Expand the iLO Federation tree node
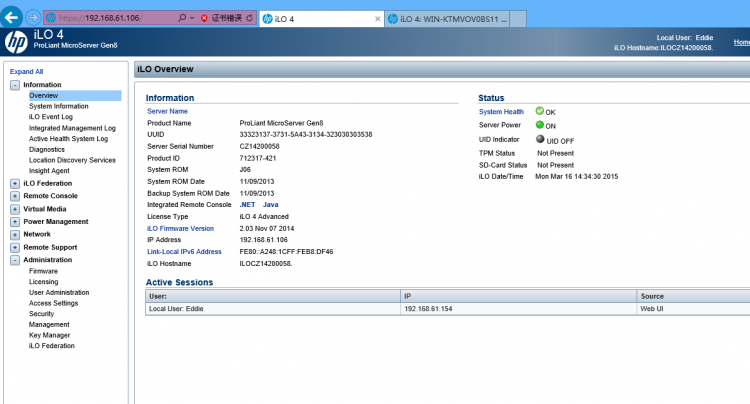750x404 pixels. tap(15, 184)
